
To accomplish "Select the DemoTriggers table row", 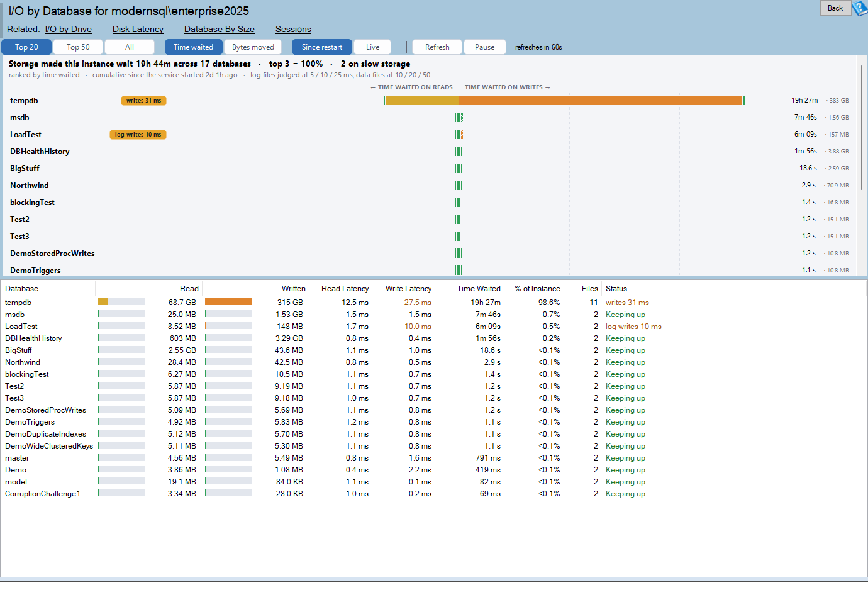I will 433,422.
